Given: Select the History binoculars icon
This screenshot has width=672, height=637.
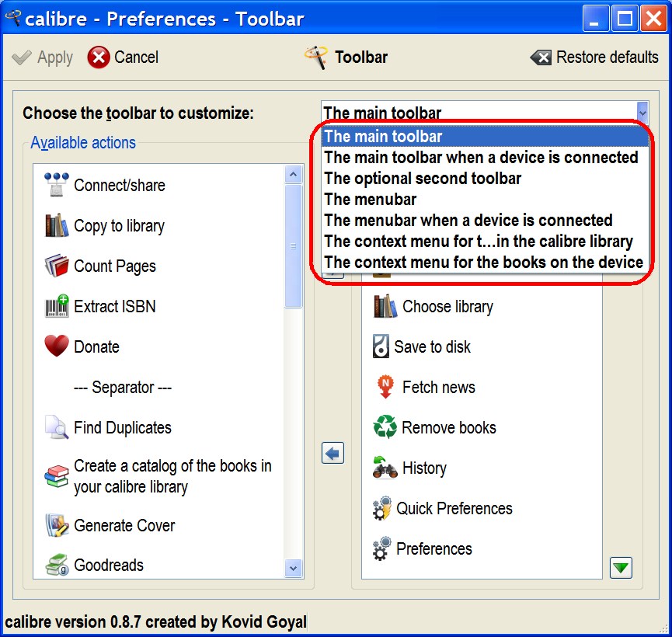Looking at the screenshot, I should 385,468.
